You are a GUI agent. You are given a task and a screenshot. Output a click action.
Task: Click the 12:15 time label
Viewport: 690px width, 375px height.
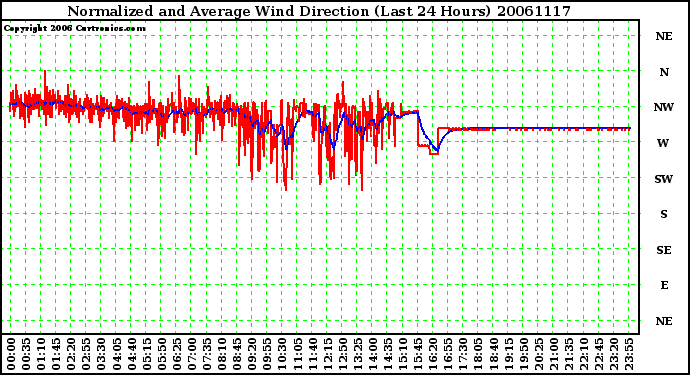327,354
